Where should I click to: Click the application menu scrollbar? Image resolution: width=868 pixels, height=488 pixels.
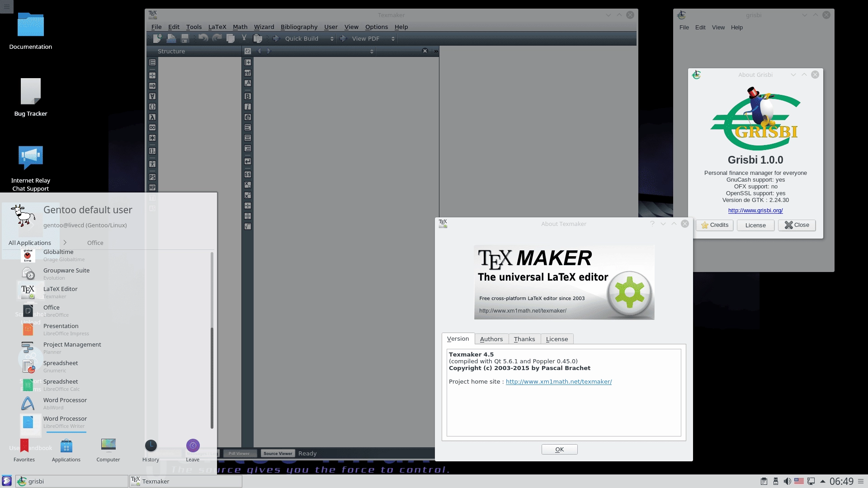(212, 378)
